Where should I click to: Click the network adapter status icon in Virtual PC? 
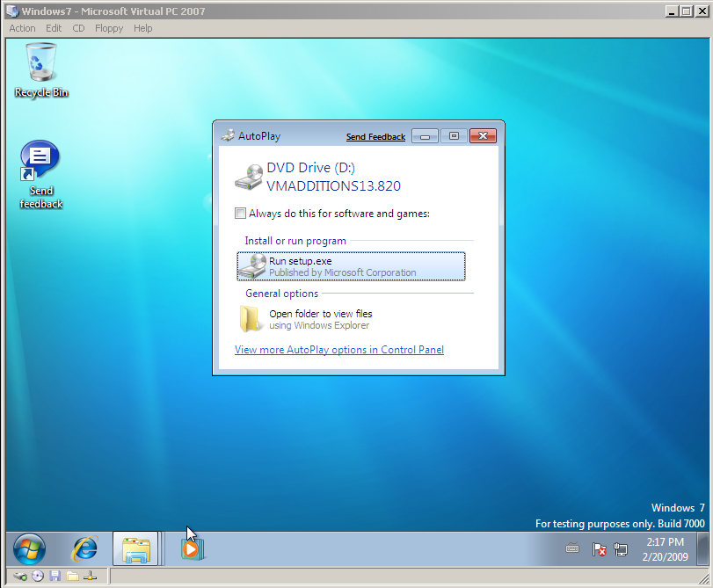click(90, 577)
